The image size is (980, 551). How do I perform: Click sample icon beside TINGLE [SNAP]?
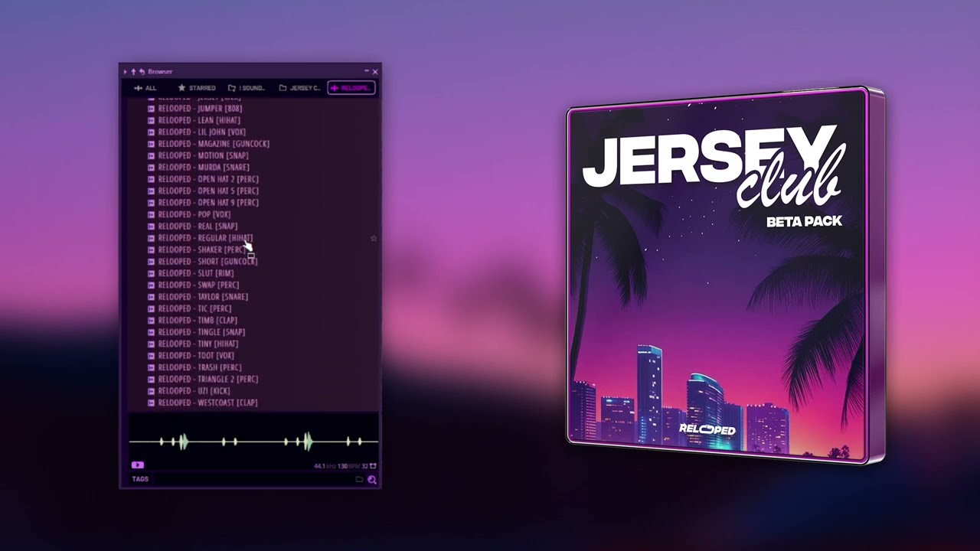pyautogui.click(x=152, y=332)
